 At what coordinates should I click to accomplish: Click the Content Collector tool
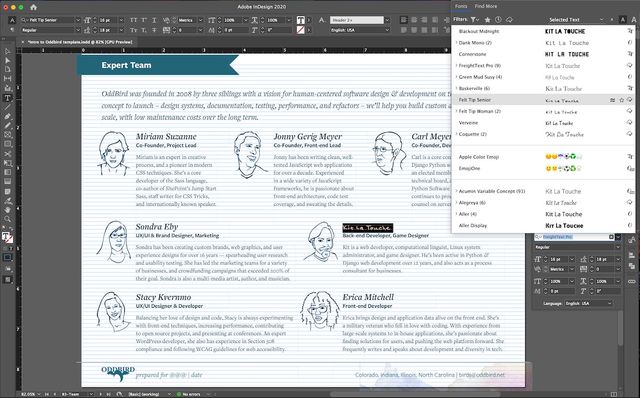click(7, 88)
